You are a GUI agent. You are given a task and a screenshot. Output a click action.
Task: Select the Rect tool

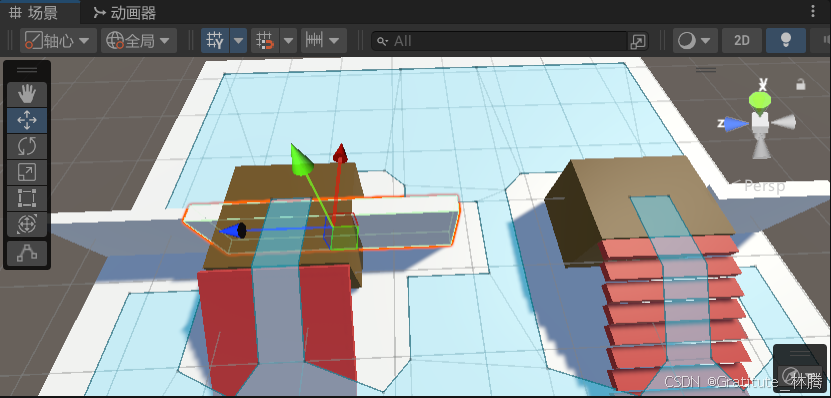(27, 198)
